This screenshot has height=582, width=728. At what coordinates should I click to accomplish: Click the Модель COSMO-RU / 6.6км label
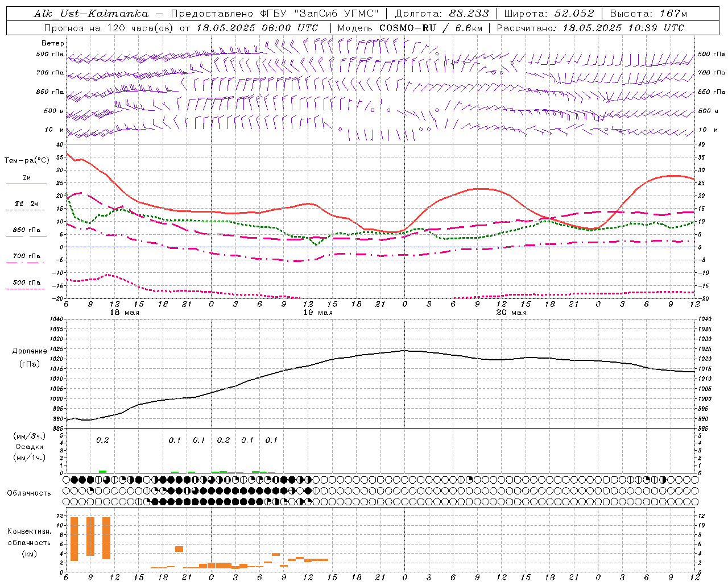(x=410, y=28)
